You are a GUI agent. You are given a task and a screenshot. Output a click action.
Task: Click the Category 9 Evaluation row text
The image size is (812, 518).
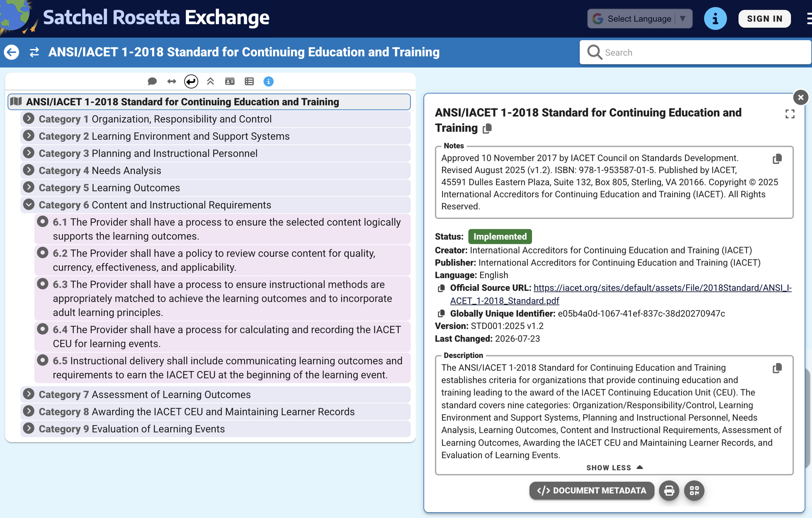point(132,429)
